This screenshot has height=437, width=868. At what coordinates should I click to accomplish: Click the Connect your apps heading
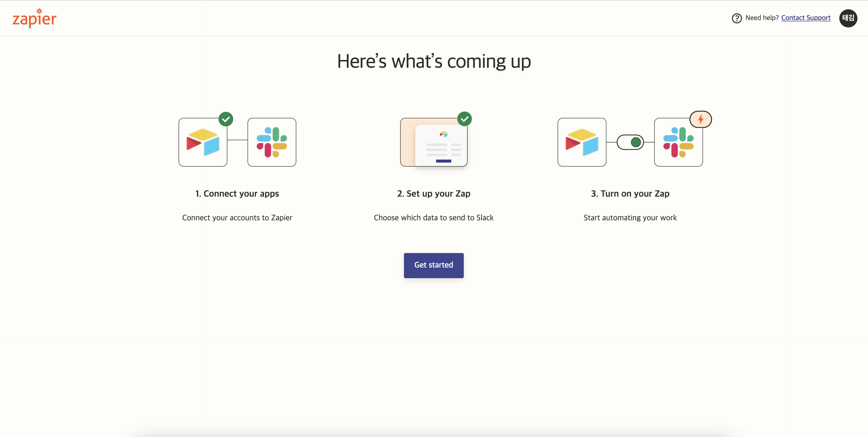[237, 193]
